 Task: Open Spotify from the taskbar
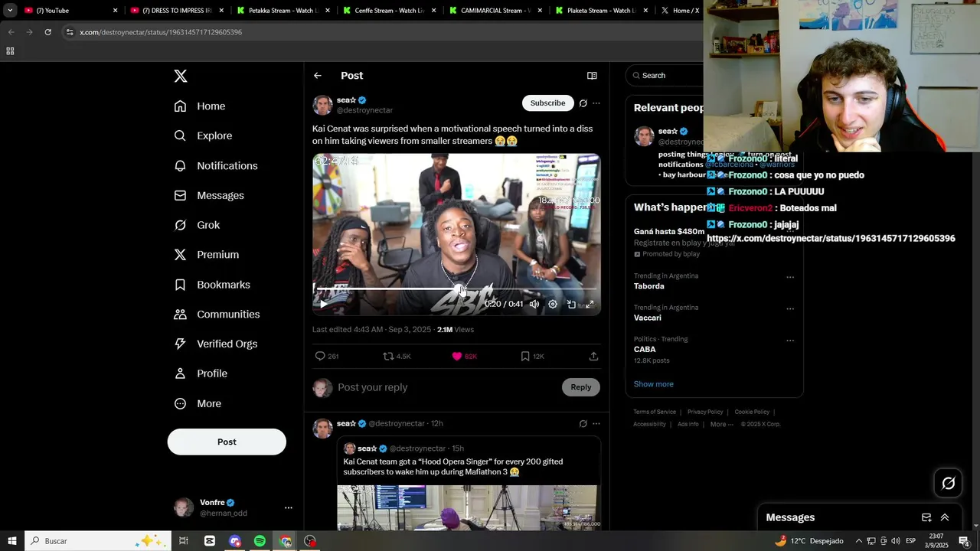point(260,541)
